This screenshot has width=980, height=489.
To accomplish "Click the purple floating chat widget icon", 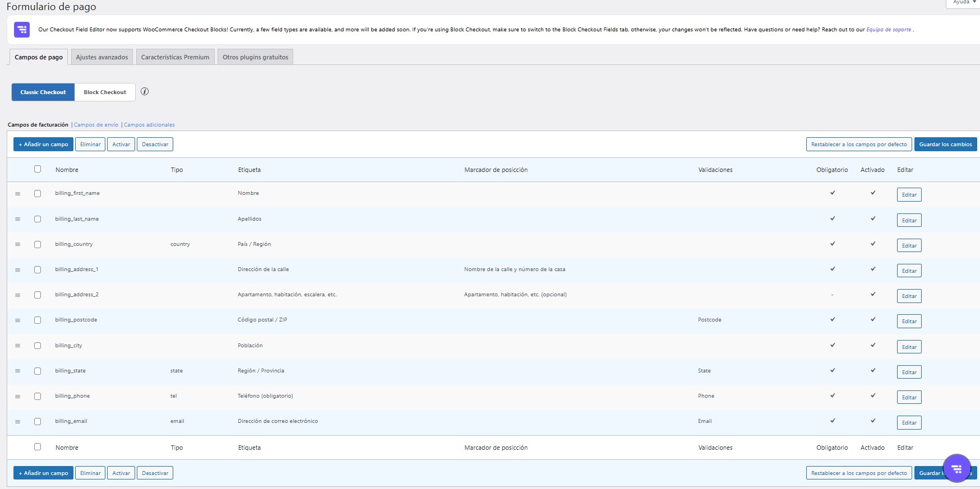I will pyautogui.click(x=956, y=468).
